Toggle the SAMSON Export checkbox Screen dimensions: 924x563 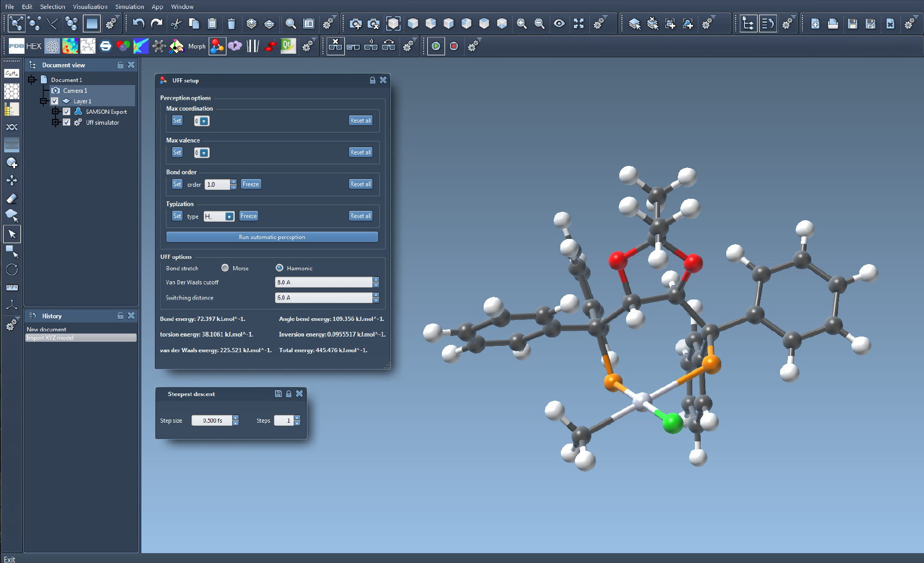click(x=66, y=112)
